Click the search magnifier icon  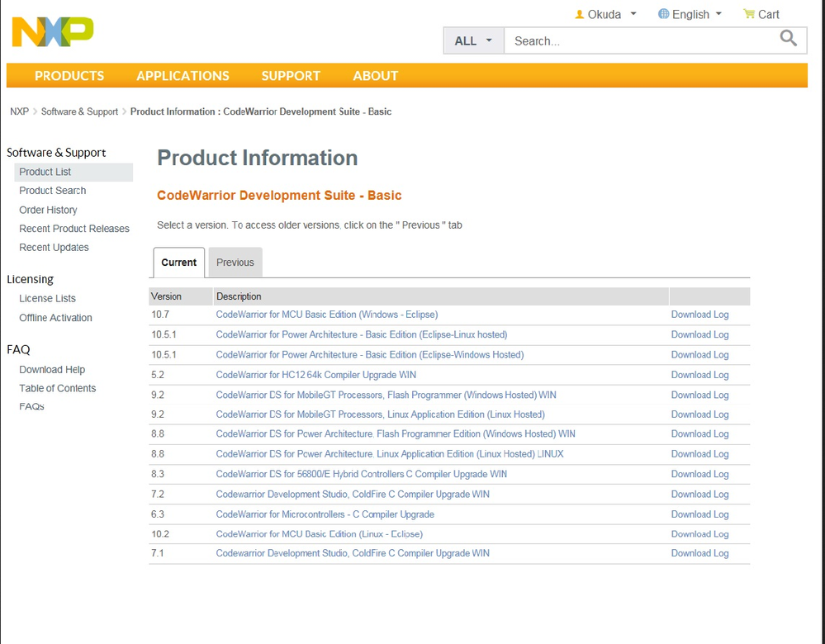tap(788, 39)
